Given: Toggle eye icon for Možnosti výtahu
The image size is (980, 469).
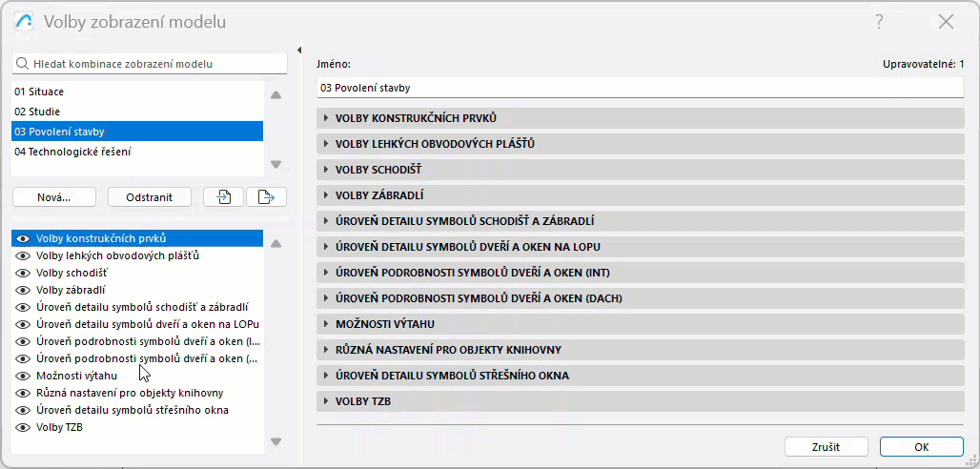Looking at the screenshot, I should (24, 376).
